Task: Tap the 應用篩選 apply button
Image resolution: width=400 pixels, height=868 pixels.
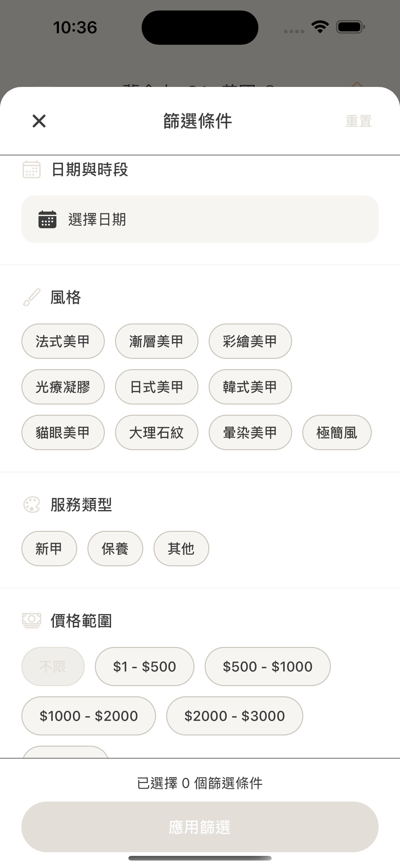Action: pyautogui.click(x=200, y=827)
